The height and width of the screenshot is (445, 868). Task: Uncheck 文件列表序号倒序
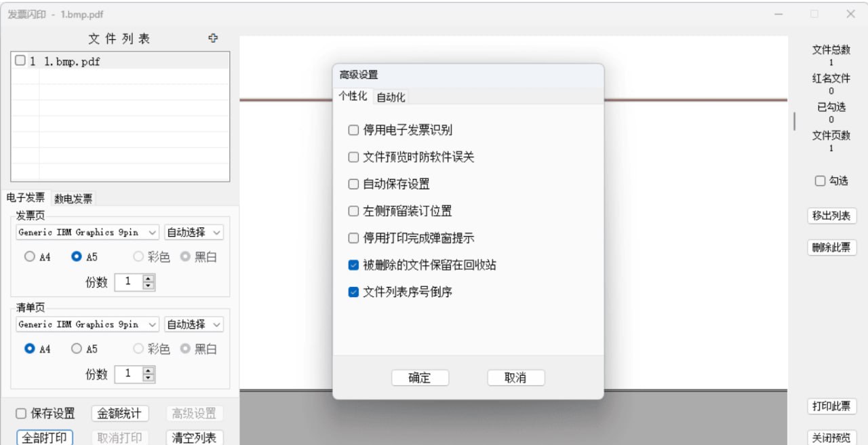point(353,292)
